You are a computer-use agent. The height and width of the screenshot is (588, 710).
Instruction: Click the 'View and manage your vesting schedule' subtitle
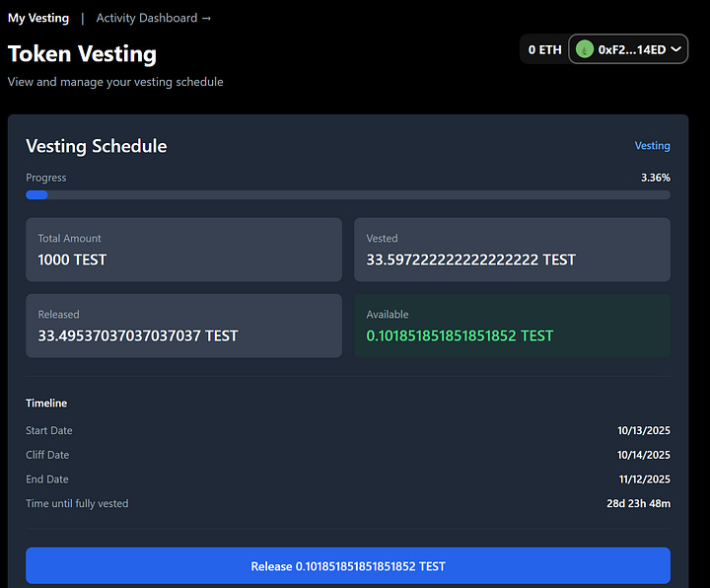point(115,82)
